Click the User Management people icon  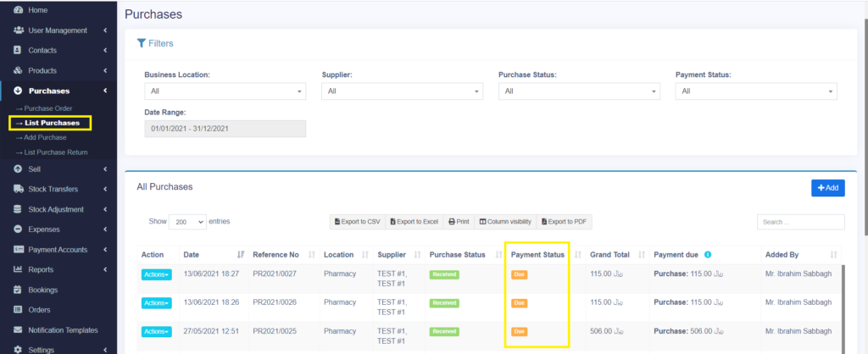[x=19, y=30]
